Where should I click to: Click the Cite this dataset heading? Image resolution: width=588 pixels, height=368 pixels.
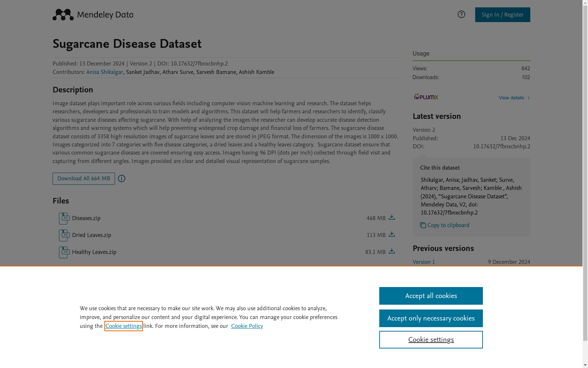point(440,168)
